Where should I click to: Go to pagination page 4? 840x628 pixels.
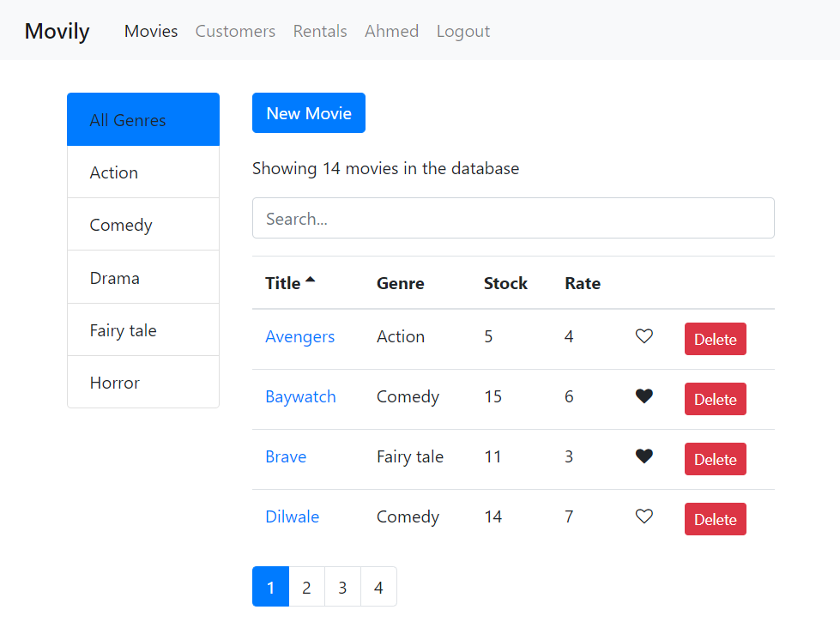point(378,587)
